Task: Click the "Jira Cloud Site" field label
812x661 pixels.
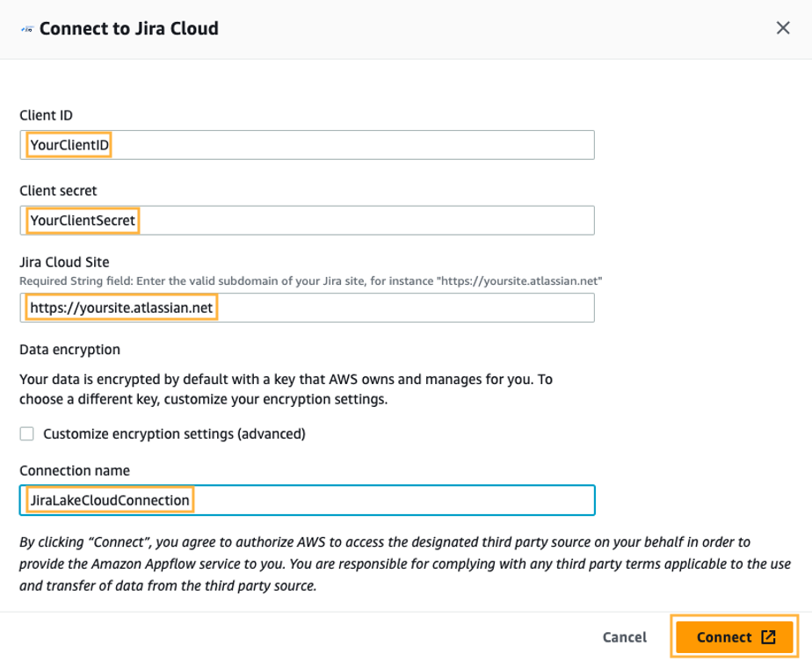Action: click(64, 263)
